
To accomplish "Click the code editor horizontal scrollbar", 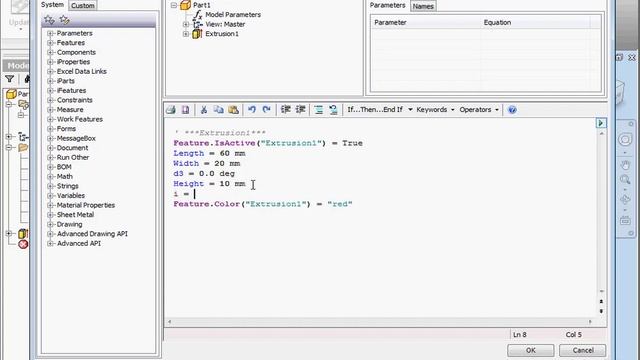I will pyautogui.click(x=380, y=322).
